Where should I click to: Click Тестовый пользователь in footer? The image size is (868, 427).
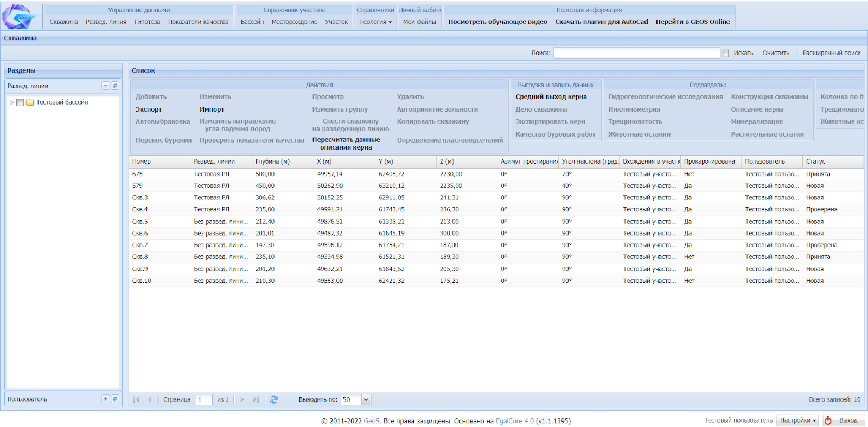pos(738,420)
